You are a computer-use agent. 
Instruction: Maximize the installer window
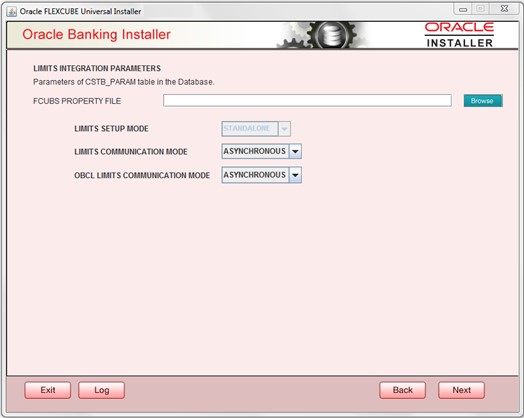(481, 9)
